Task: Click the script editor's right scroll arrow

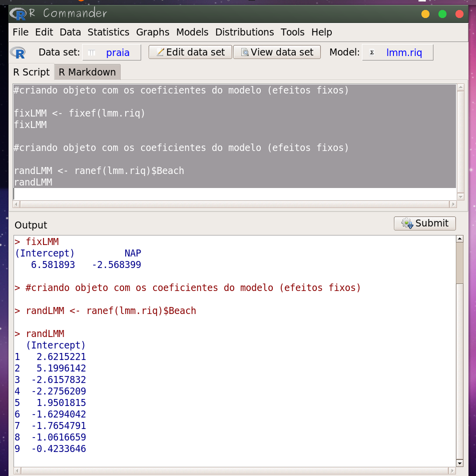Action: [x=453, y=204]
